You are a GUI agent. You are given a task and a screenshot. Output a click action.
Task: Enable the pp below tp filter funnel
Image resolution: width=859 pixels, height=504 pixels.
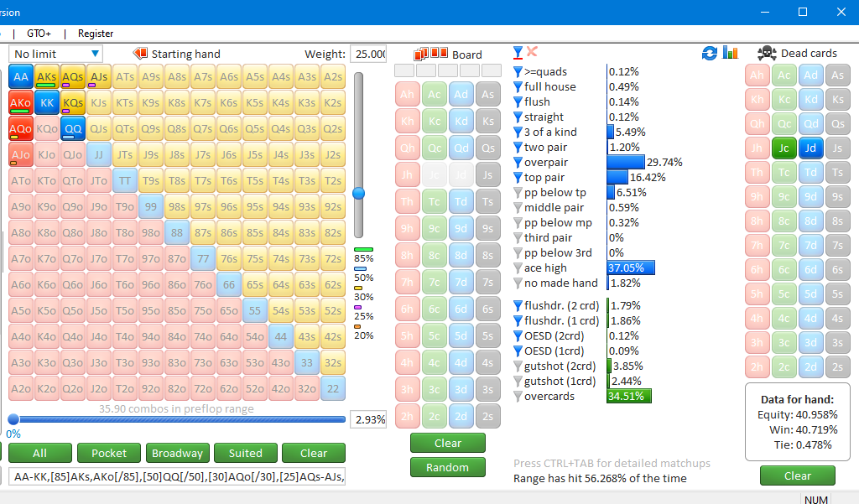tap(518, 192)
